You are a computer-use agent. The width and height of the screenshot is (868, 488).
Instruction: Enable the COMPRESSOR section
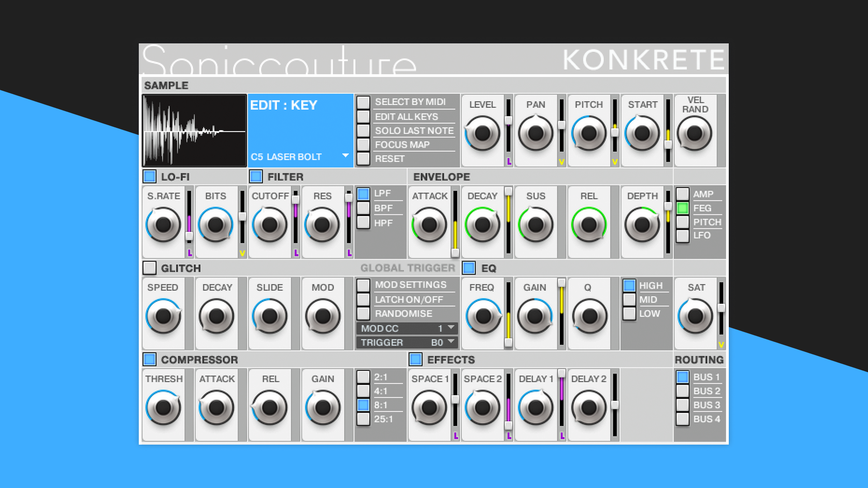(x=149, y=360)
